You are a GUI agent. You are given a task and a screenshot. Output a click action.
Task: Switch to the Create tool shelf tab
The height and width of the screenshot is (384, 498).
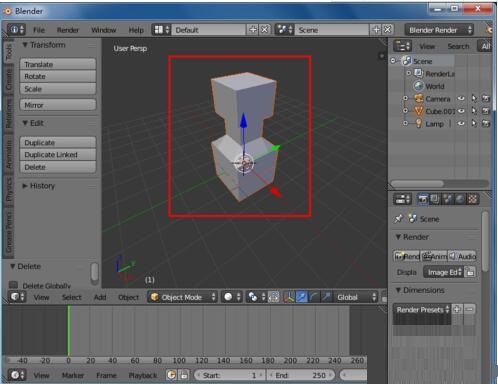8,79
